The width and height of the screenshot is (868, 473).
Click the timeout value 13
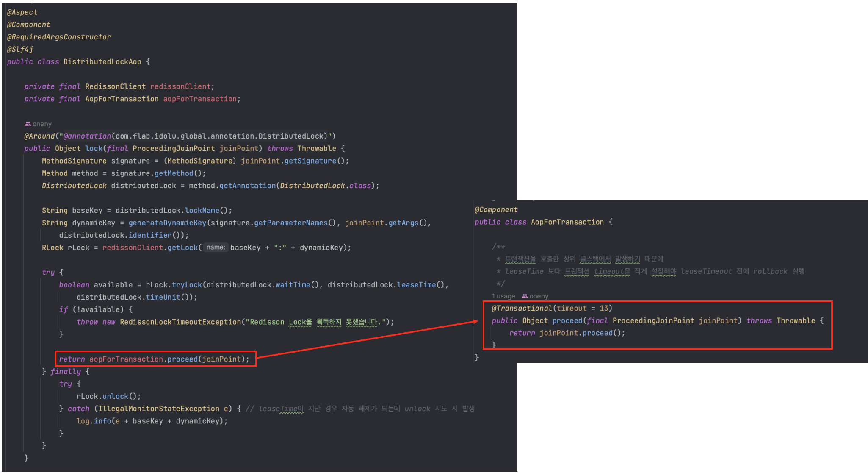pyautogui.click(x=604, y=308)
